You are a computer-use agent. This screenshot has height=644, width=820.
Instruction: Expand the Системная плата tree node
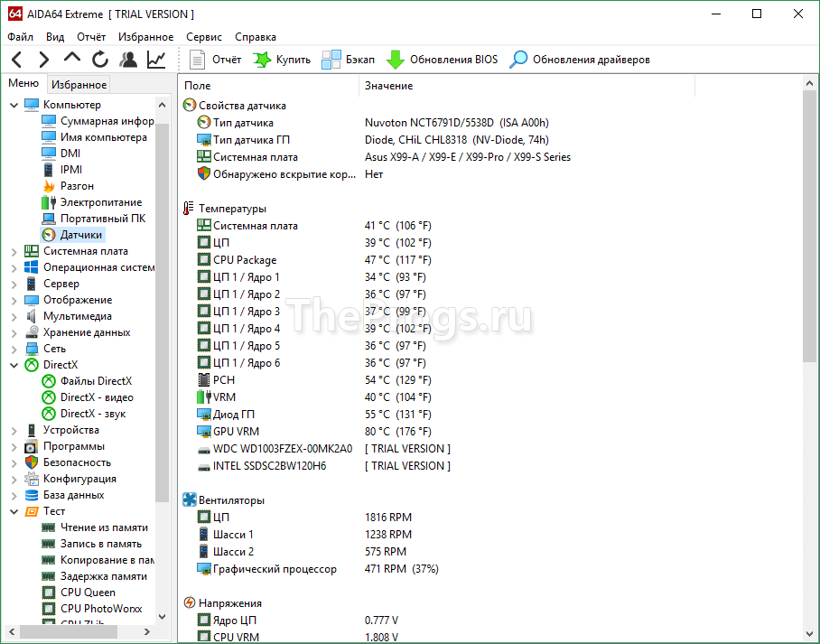14,252
